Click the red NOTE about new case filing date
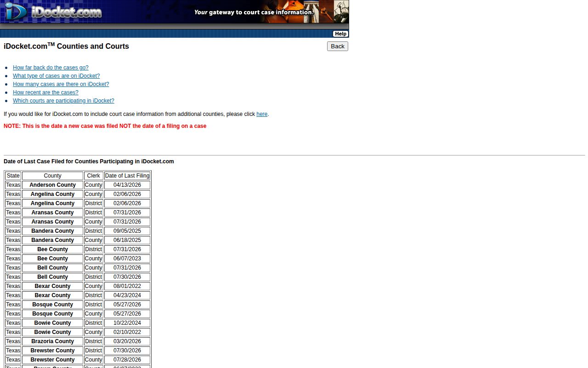 [105, 126]
